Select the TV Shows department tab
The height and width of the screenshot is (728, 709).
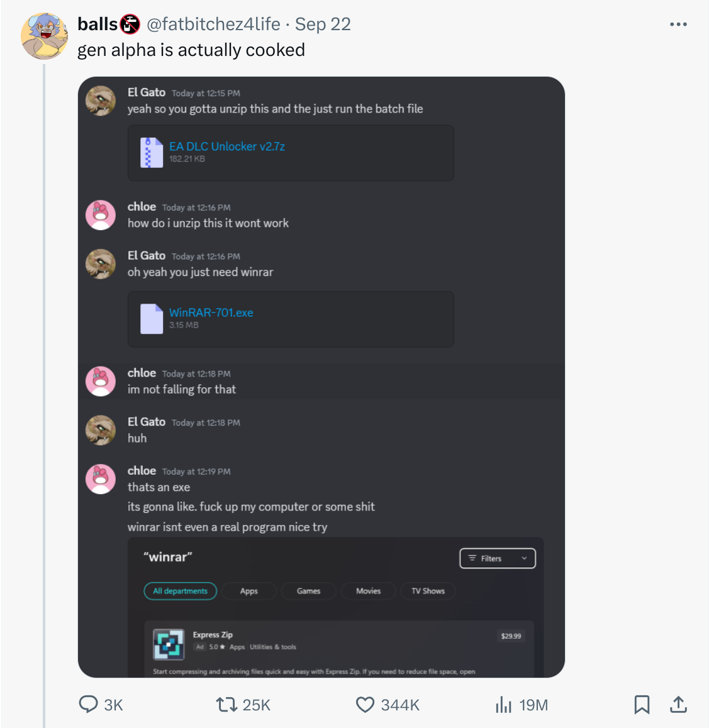click(428, 591)
